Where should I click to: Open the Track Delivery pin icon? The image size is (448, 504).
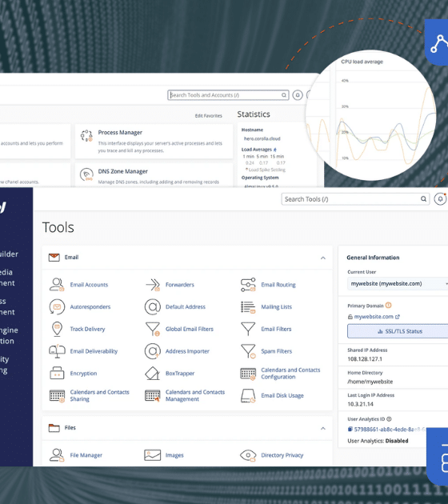click(57, 329)
